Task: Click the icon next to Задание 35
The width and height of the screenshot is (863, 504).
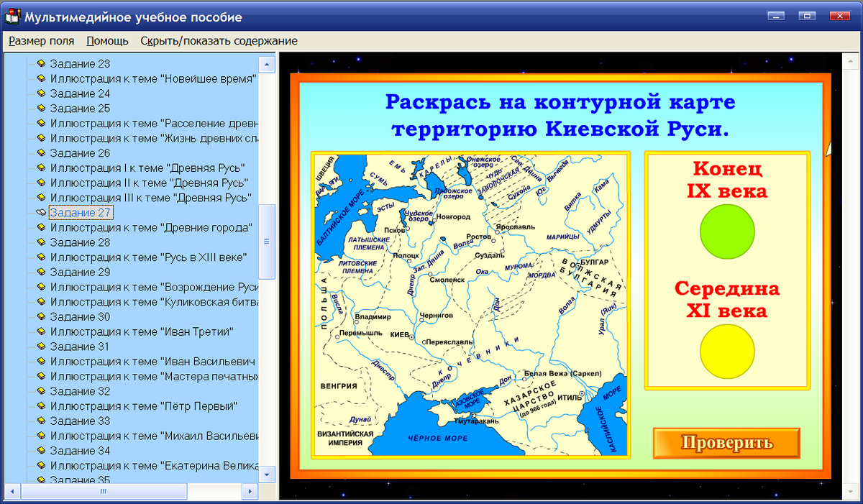Action: 41,480
